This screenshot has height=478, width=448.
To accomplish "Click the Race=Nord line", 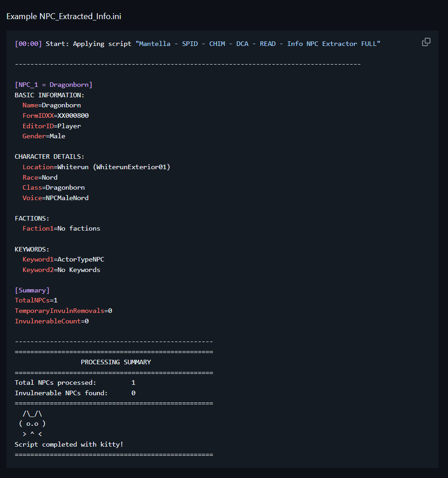I will click(40, 177).
